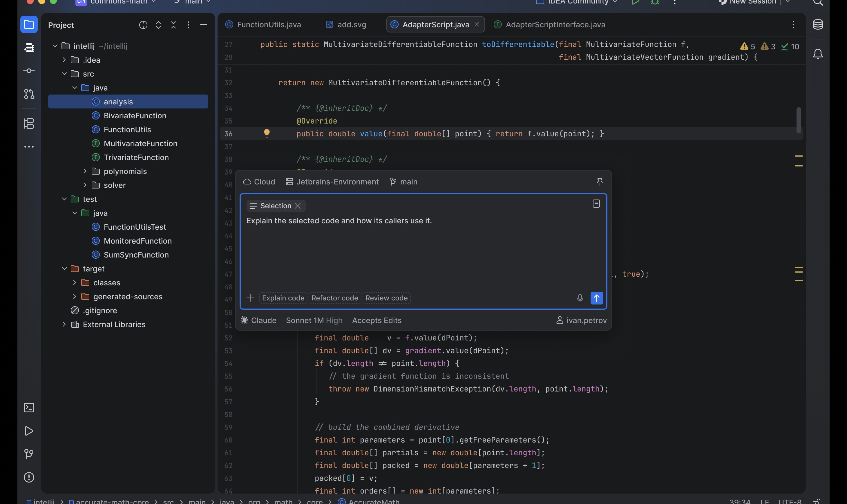Click the Refactor code suggestion
This screenshot has height=504, width=847.
pos(334,298)
